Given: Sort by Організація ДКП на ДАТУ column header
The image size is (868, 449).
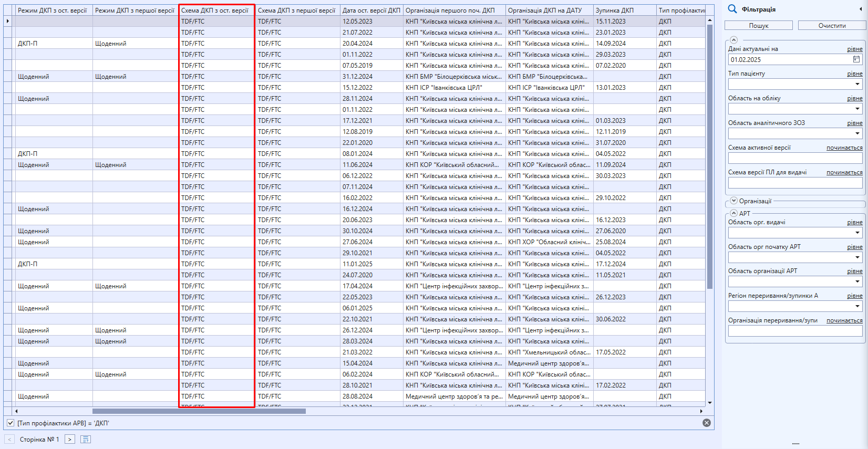Looking at the screenshot, I should 549,10.
